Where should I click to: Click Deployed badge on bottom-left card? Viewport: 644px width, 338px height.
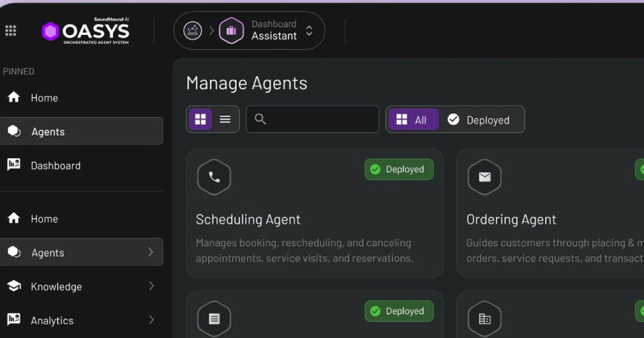(399, 311)
